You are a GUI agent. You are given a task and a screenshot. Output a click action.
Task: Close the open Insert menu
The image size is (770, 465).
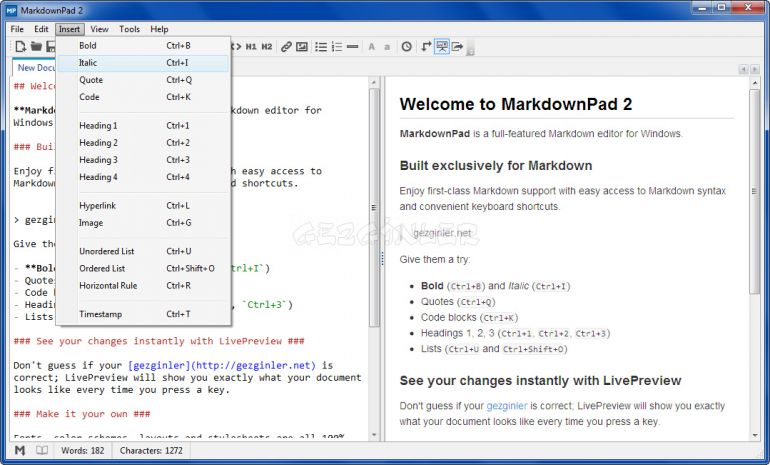(70, 29)
